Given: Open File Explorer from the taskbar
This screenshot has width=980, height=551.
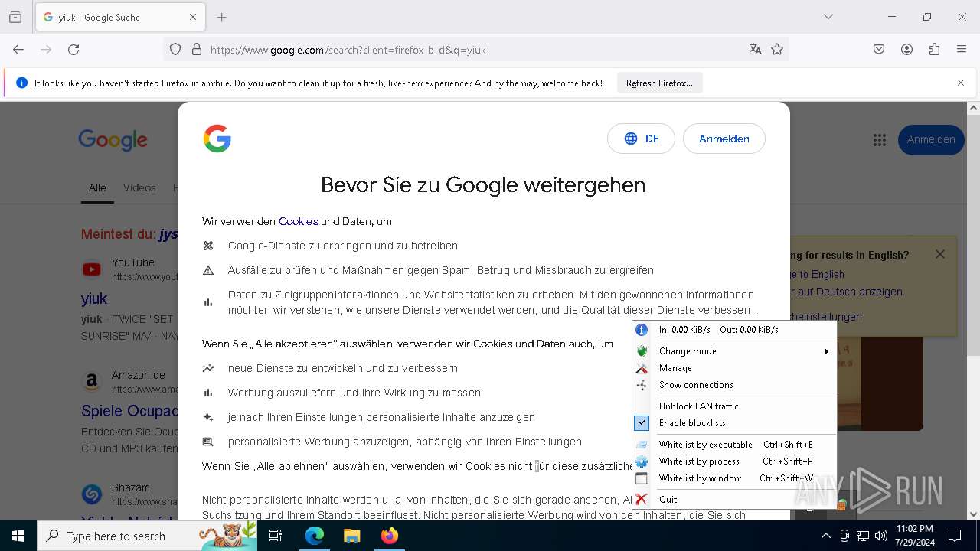Looking at the screenshot, I should pyautogui.click(x=351, y=536).
